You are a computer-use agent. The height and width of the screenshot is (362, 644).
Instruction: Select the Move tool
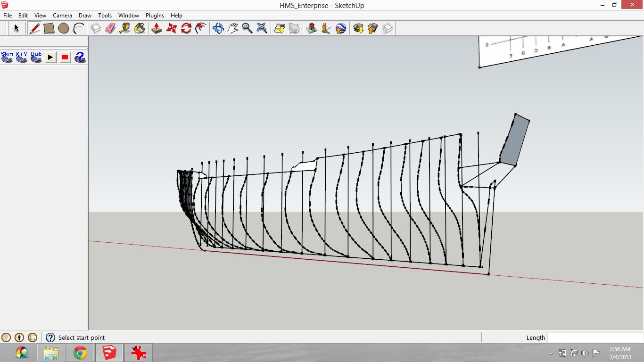[172, 28]
